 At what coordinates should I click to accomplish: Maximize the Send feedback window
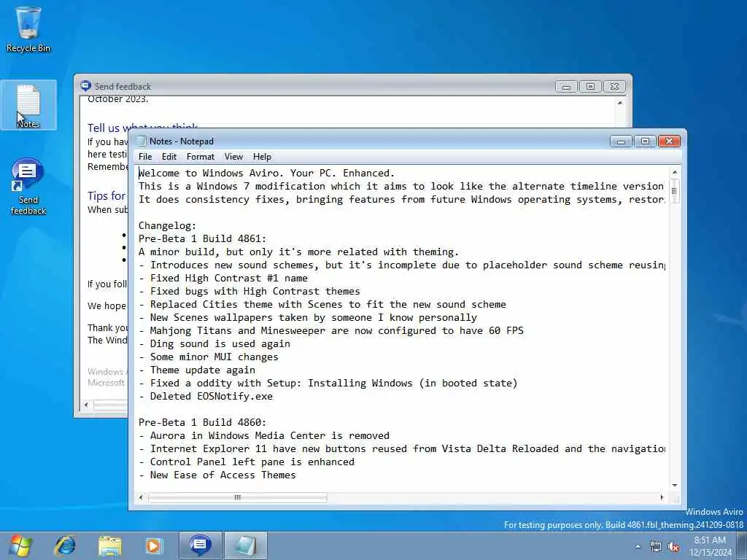coord(590,87)
